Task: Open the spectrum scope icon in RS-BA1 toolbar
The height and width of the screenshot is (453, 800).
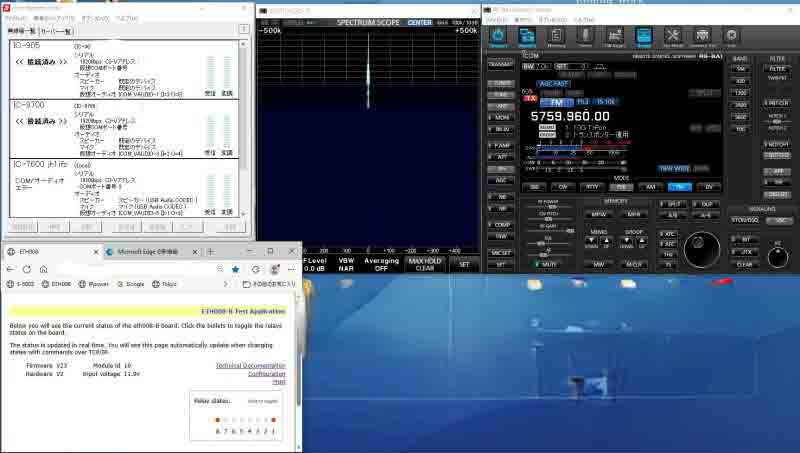Action: (x=614, y=36)
